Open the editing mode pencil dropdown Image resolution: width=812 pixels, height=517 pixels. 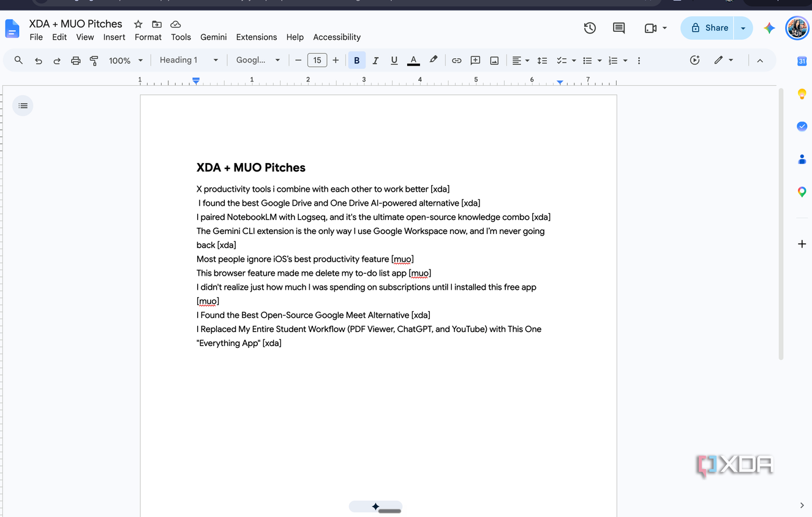(724, 60)
